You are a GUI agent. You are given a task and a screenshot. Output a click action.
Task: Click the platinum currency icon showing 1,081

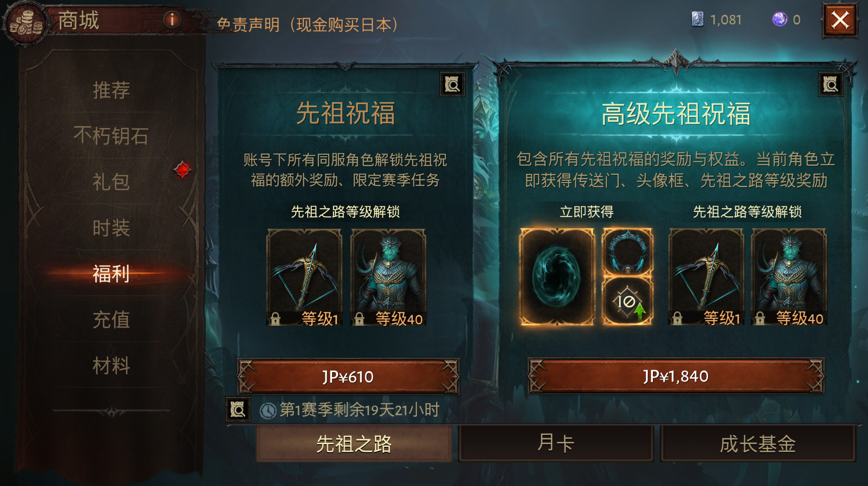pos(697,20)
